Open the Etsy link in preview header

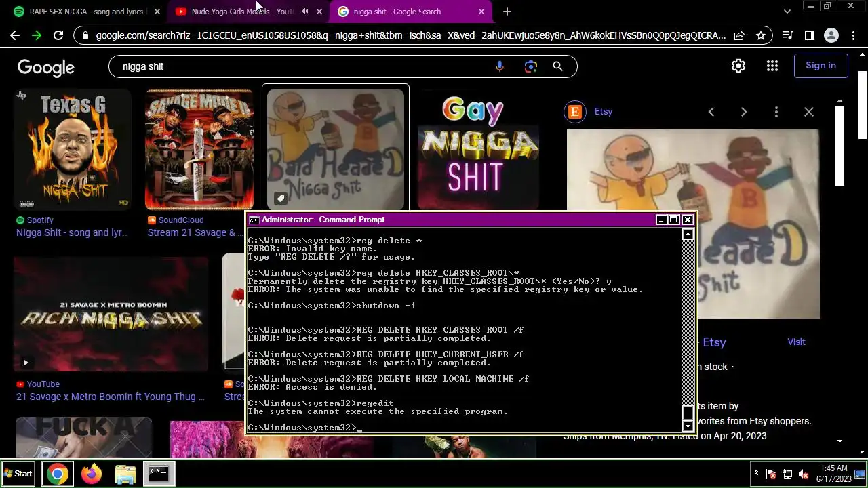coord(604,112)
